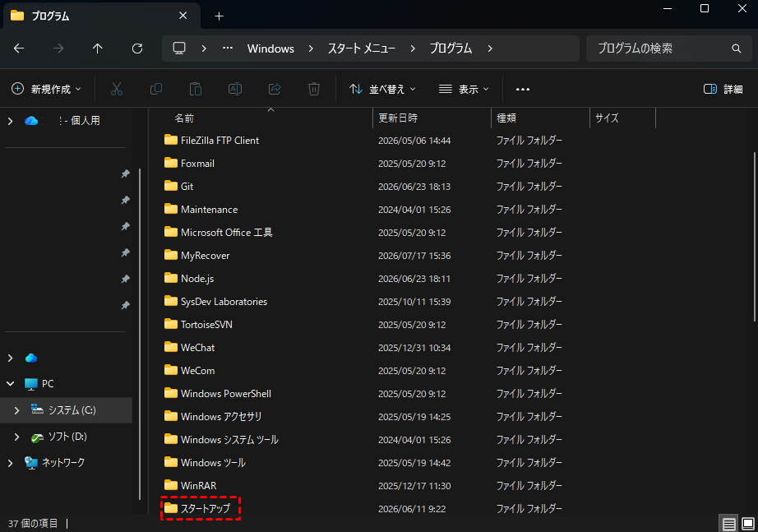Click the Delete trash can icon
Image resolution: width=758 pixels, height=532 pixels.
point(314,89)
